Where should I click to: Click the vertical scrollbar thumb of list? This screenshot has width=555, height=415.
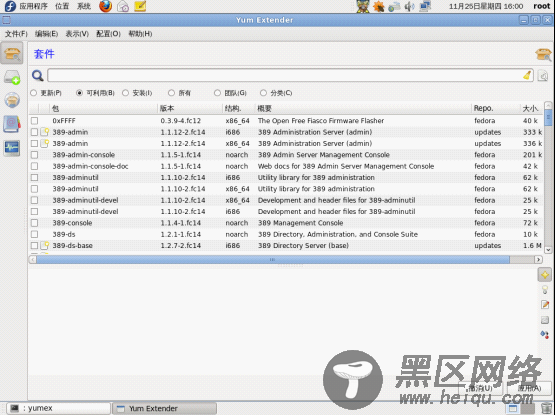(548, 118)
